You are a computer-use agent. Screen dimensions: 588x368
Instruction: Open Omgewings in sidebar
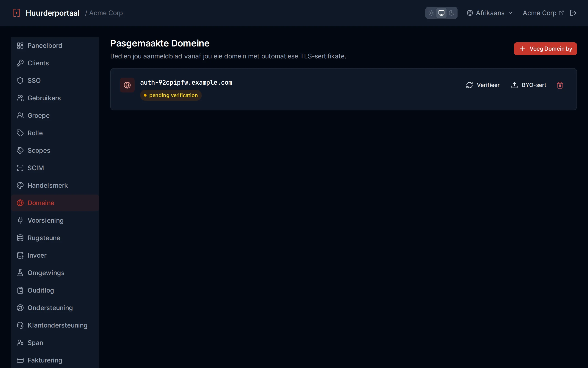pyautogui.click(x=55, y=273)
